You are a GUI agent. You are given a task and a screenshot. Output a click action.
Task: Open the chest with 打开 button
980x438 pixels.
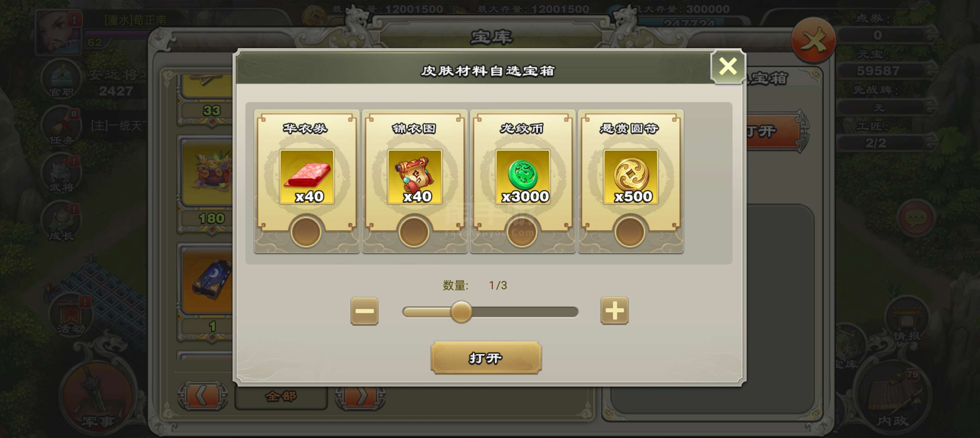(486, 358)
